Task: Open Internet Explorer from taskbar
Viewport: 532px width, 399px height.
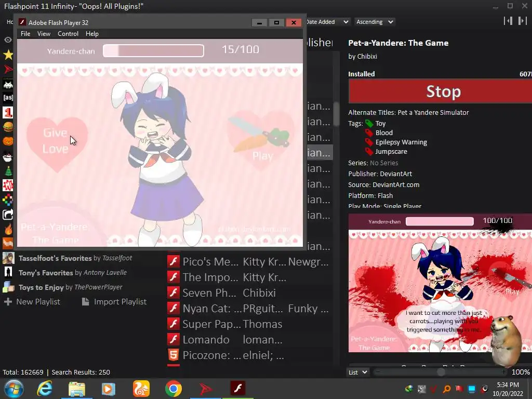Action: (x=45, y=389)
